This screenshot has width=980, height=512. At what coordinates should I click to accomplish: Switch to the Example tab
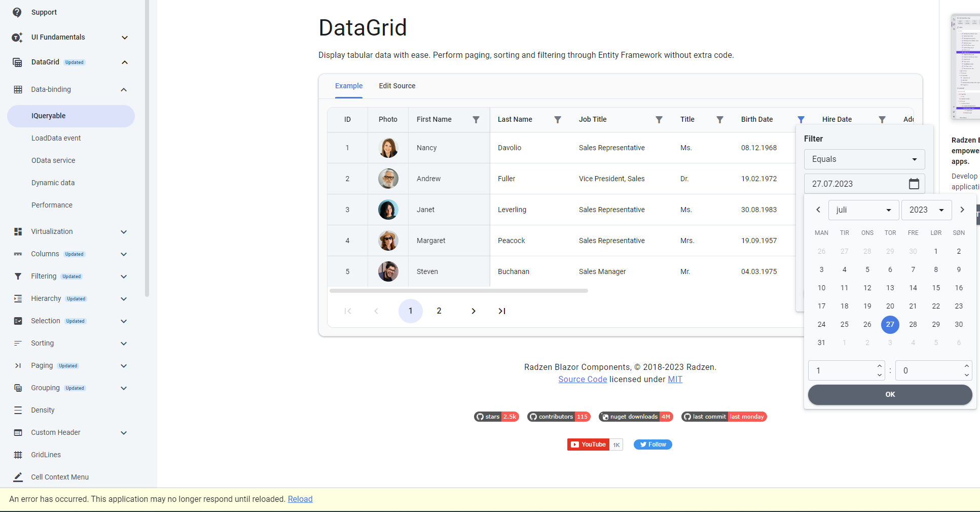pos(349,86)
